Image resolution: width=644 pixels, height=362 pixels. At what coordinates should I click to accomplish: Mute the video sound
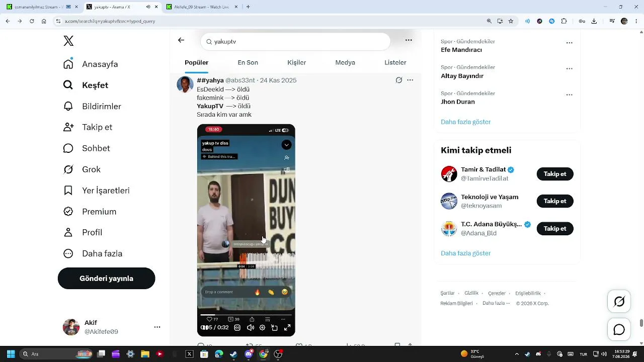tap(250, 328)
